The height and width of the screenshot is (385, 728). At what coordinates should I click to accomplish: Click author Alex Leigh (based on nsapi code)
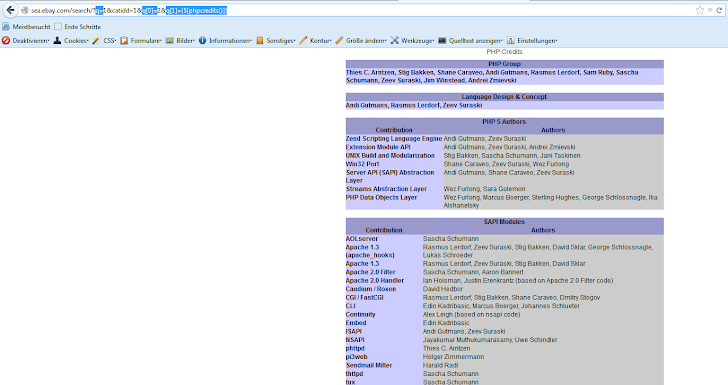(472, 314)
